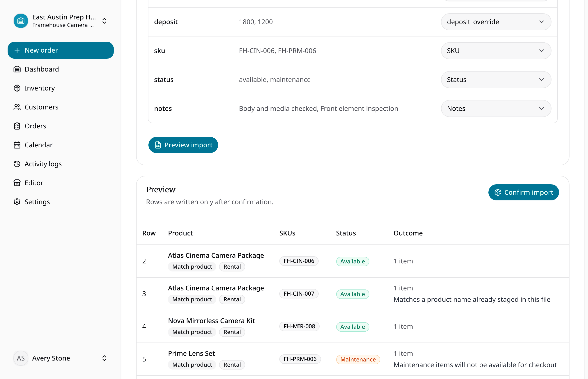Click Available status for FH-CIN-006 row

pos(353,261)
